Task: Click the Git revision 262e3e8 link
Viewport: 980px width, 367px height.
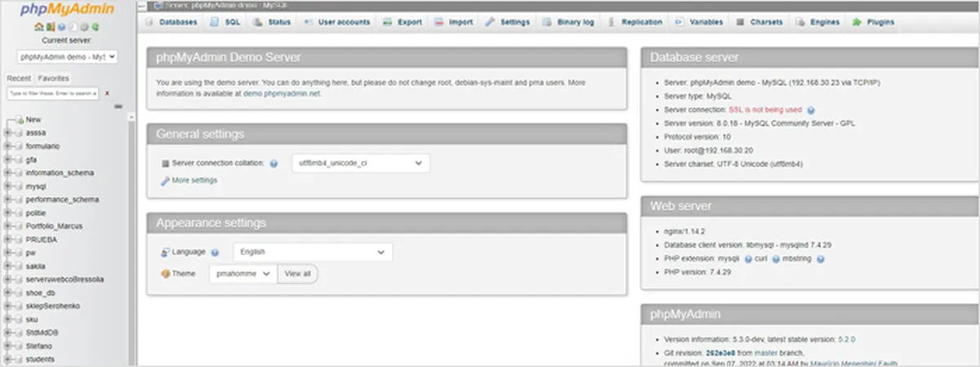Action: tap(719, 351)
